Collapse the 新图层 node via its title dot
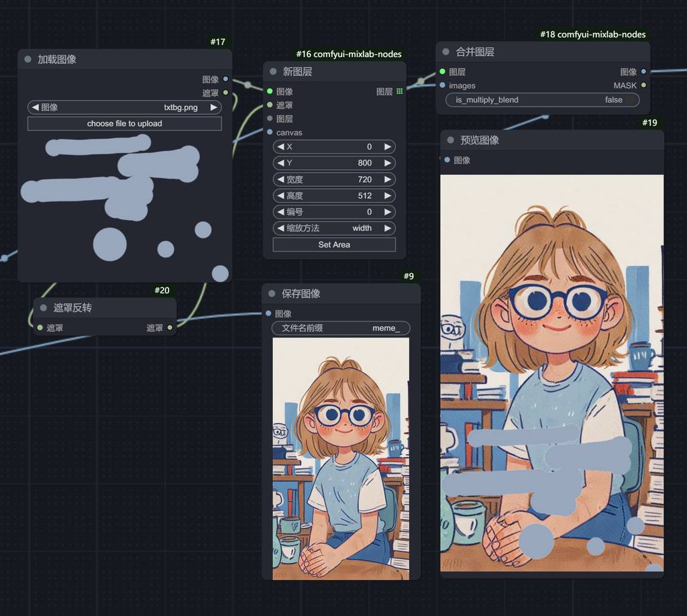This screenshot has width=687, height=616. tap(274, 72)
